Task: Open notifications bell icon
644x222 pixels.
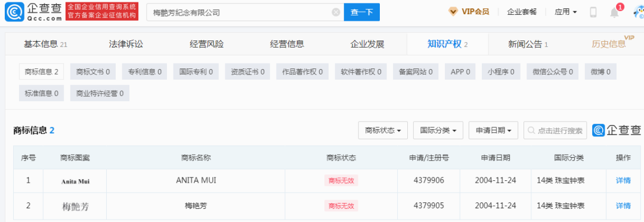Action: (614, 12)
